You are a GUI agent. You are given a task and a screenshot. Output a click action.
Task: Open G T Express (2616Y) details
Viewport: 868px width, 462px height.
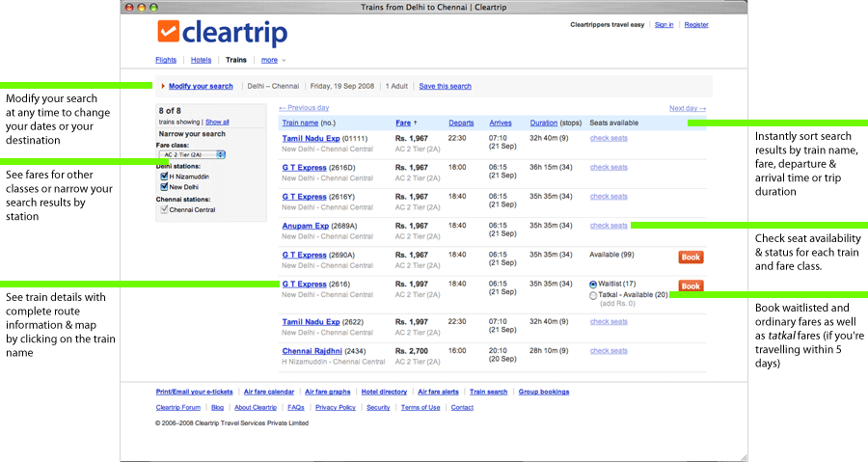click(x=305, y=197)
